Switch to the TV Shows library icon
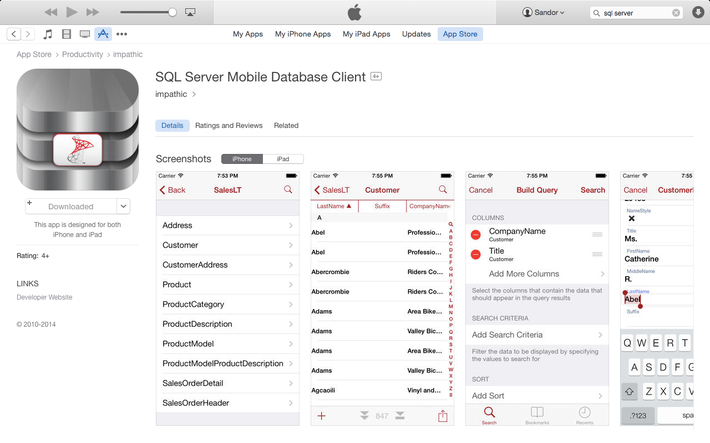This screenshot has width=710, height=443. (85, 34)
